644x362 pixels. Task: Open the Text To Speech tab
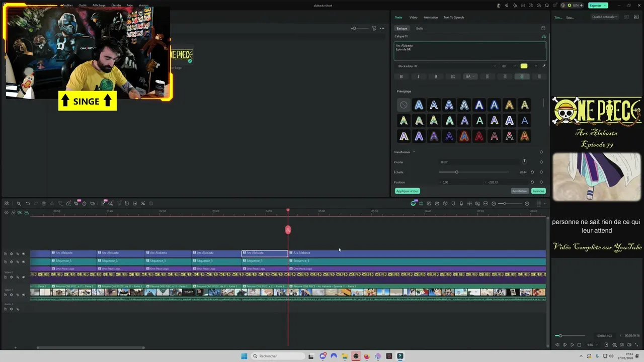coord(453,17)
